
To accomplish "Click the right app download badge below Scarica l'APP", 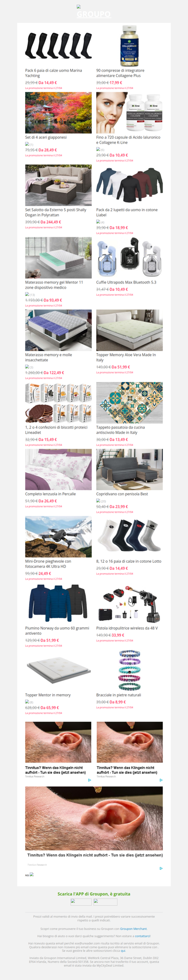I will click(105, 902).
